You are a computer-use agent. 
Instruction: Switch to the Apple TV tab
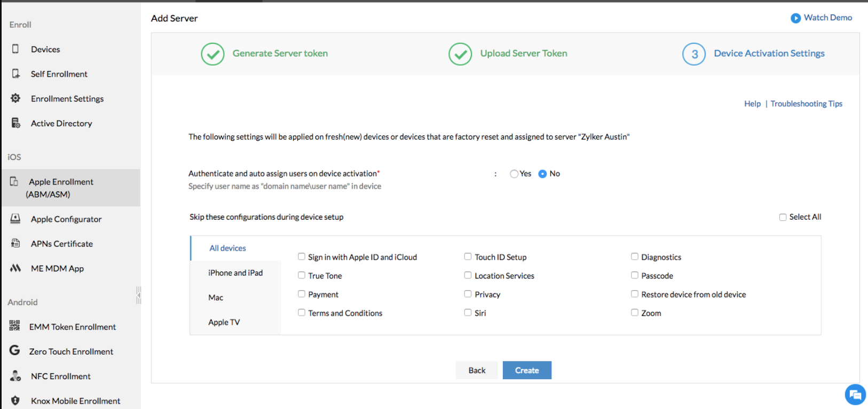coord(224,322)
